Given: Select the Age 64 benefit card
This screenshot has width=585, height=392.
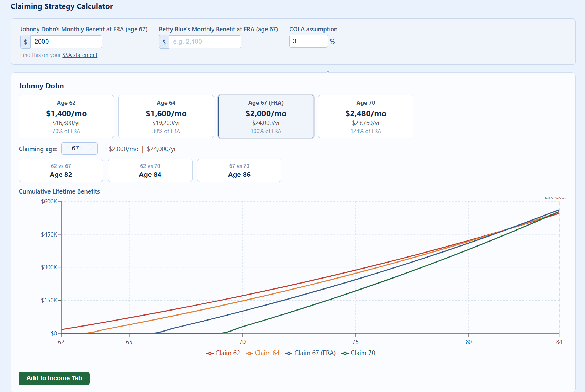Looking at the screenshot, I should (166, 116).
